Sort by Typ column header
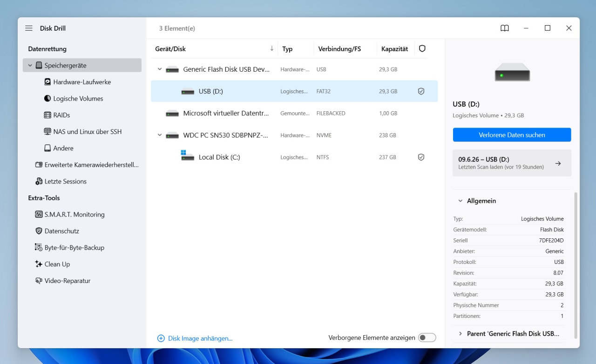The width and height of the screenshot is (596, 364). [287, 49]
